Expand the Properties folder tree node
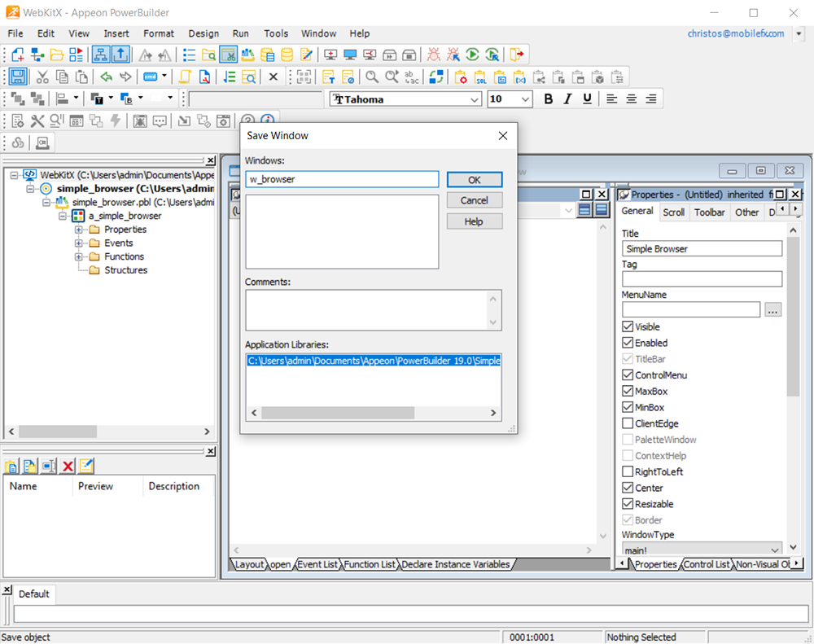This screenshot has height=644, width=814. pos(78,230)
